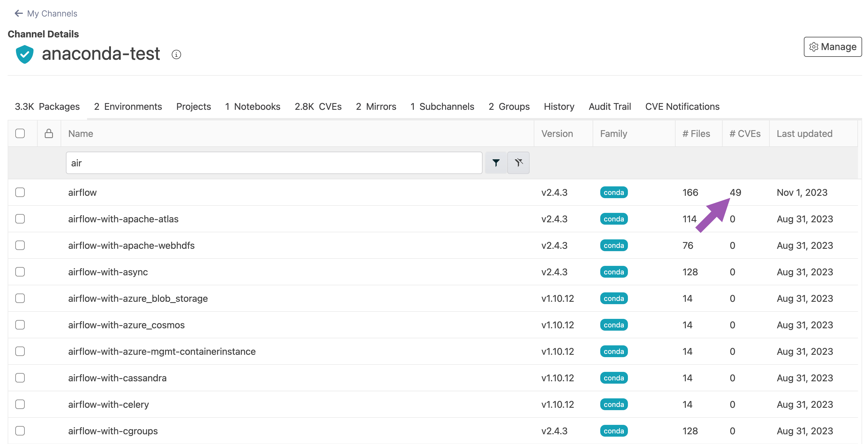Open the Manage button menu
868x444 pixels.
coord(833,47)
